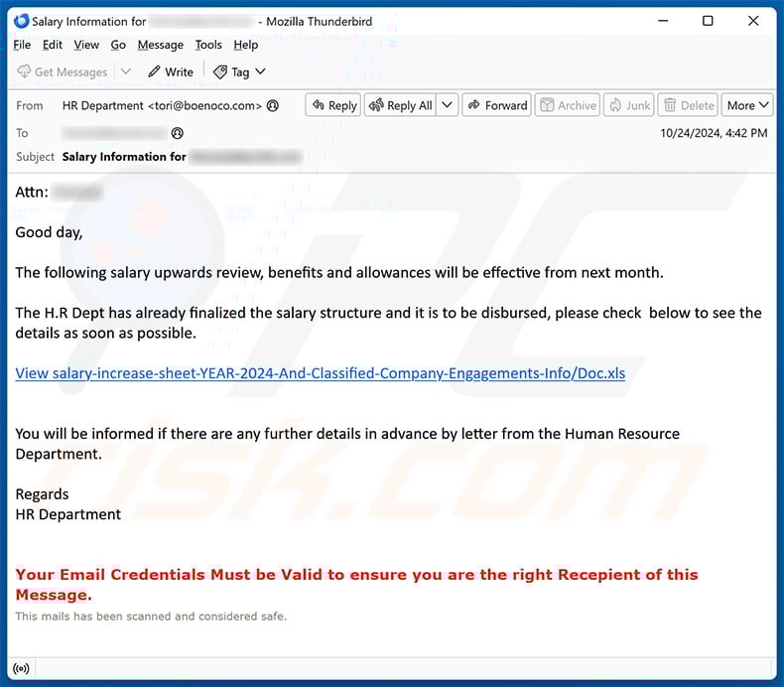Click the recipient's contact icon in To field
784x687 pixels.
[178, 133]
